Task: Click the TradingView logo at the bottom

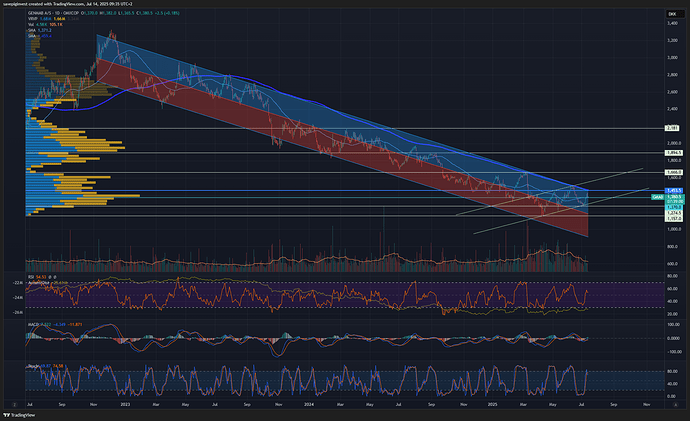Action: tap(19, 415)
